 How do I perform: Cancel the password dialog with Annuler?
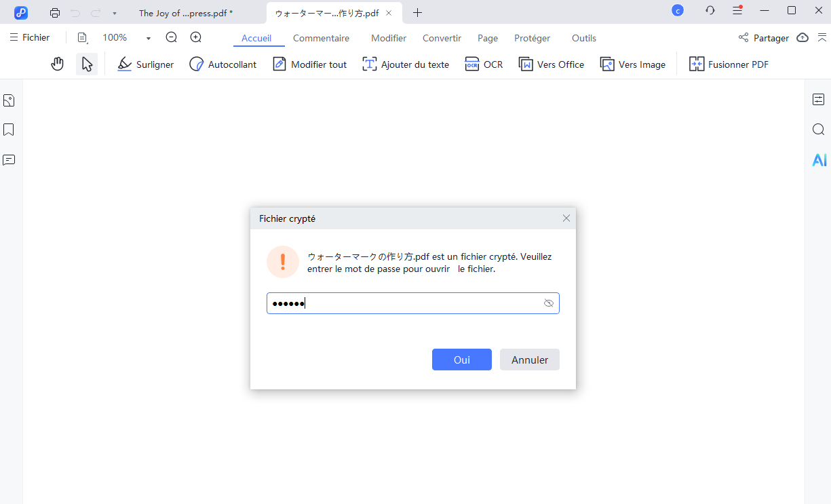[x=529, y=360]
